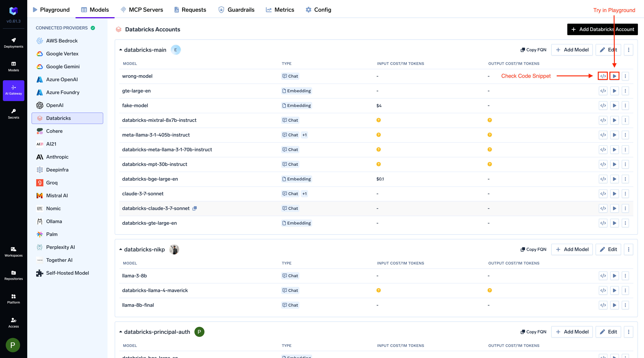Collapse the databricks-principal-auth account section

coord(120,332)
